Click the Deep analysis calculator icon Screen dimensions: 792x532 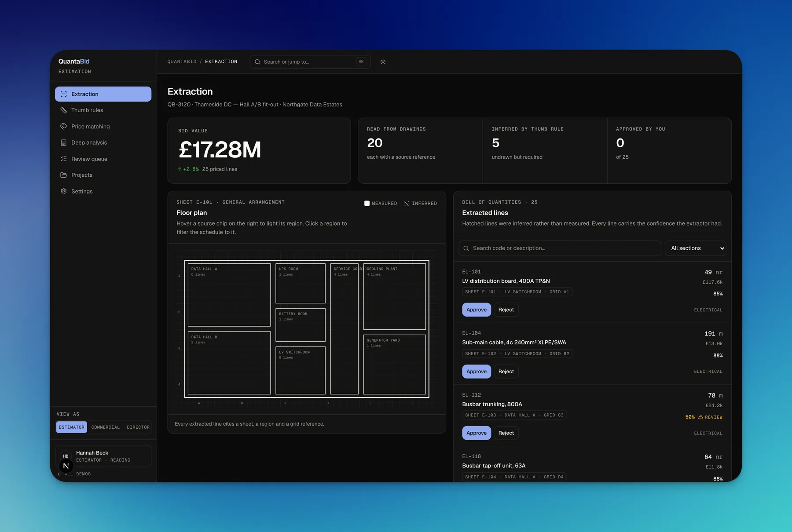pyautogui.click(x=64, y=142)
